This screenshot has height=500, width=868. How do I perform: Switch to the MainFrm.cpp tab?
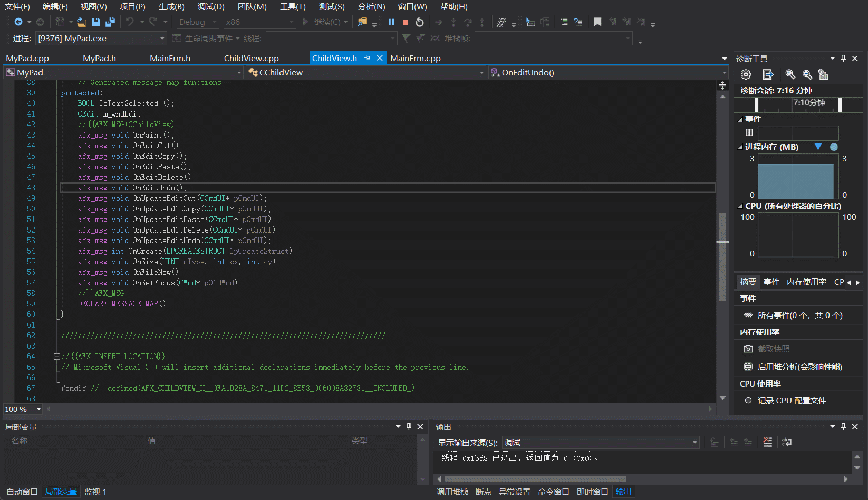point(416,58)
